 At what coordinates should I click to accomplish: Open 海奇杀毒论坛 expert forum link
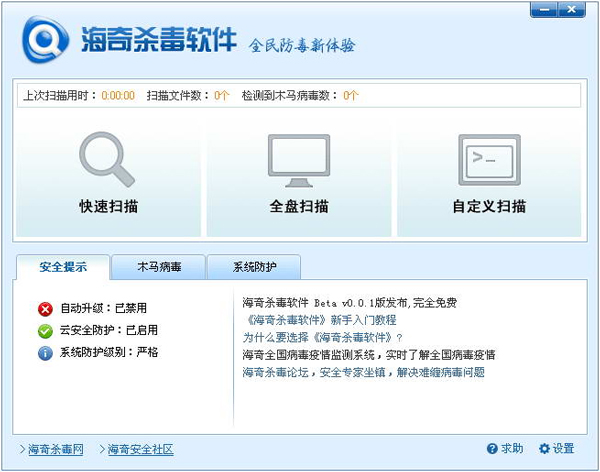point(364,372)
